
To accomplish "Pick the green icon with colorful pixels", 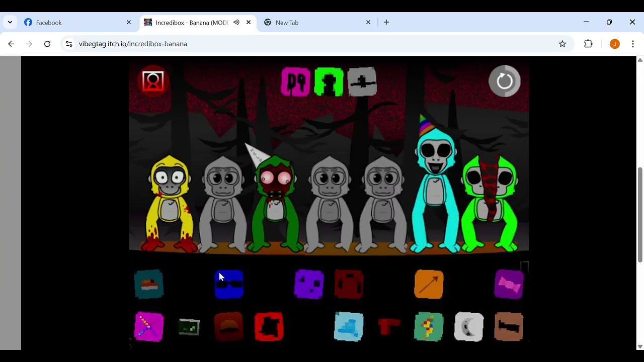I will [x=429, y=327].
